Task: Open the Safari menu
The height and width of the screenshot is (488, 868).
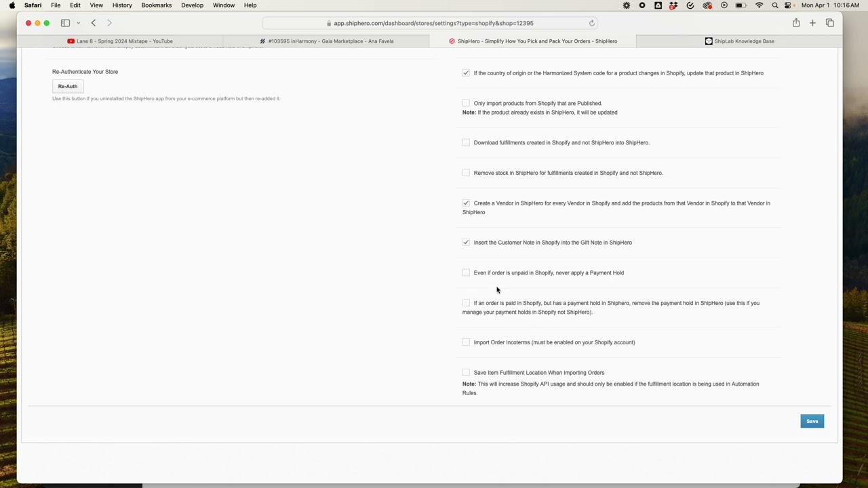Action: [33, 5]
